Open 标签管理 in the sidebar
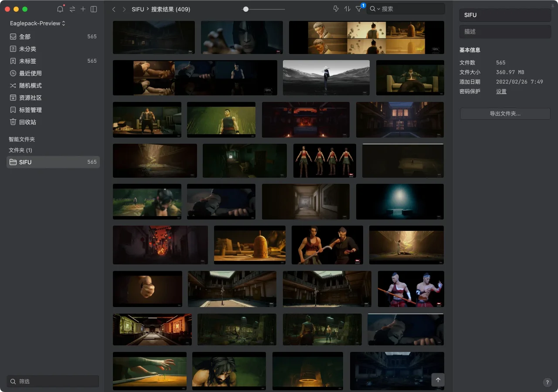 pyautogui.click(x=31, y=110)
